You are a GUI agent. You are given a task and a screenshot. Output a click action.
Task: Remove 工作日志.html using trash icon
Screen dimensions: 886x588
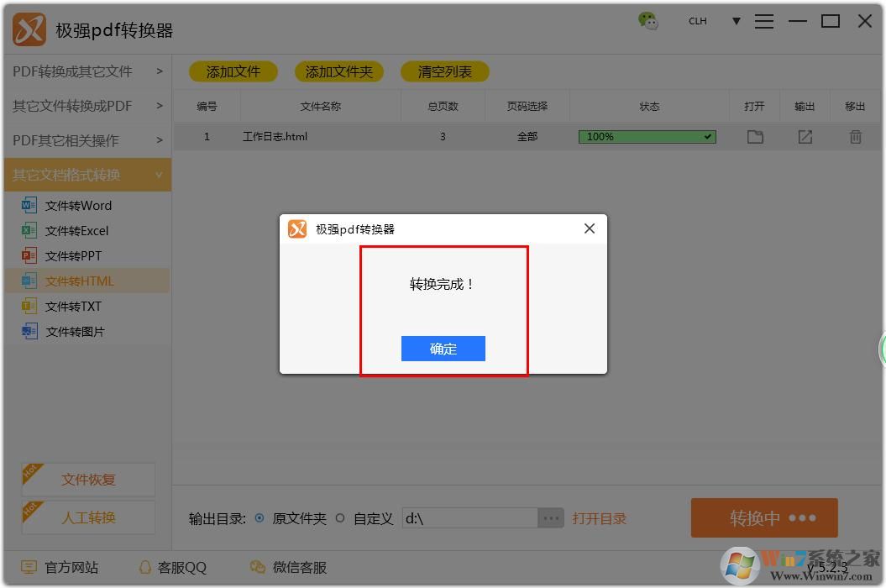(x=855, y=136)
